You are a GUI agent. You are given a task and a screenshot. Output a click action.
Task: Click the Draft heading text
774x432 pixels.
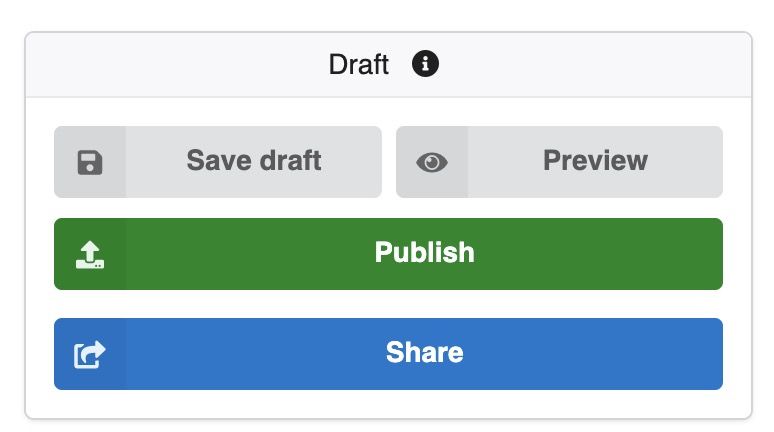(x=359, y=64)
